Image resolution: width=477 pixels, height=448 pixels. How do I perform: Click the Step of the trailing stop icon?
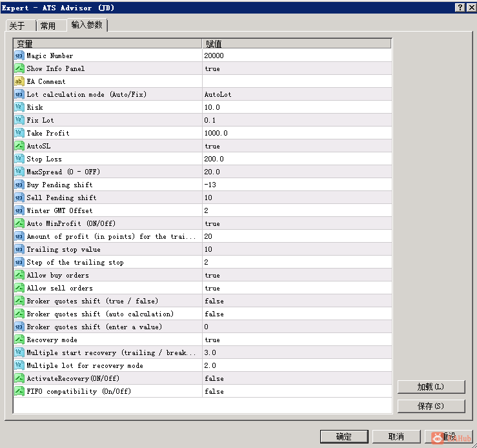click(x=19, y=262)
